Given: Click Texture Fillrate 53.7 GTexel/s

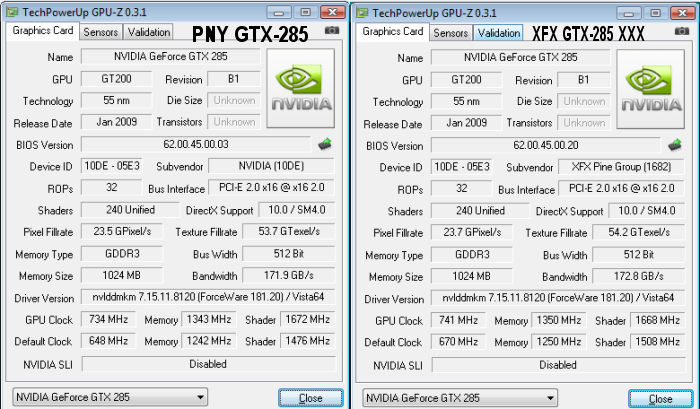Looking at the screenshot, I should pos(289,231).
